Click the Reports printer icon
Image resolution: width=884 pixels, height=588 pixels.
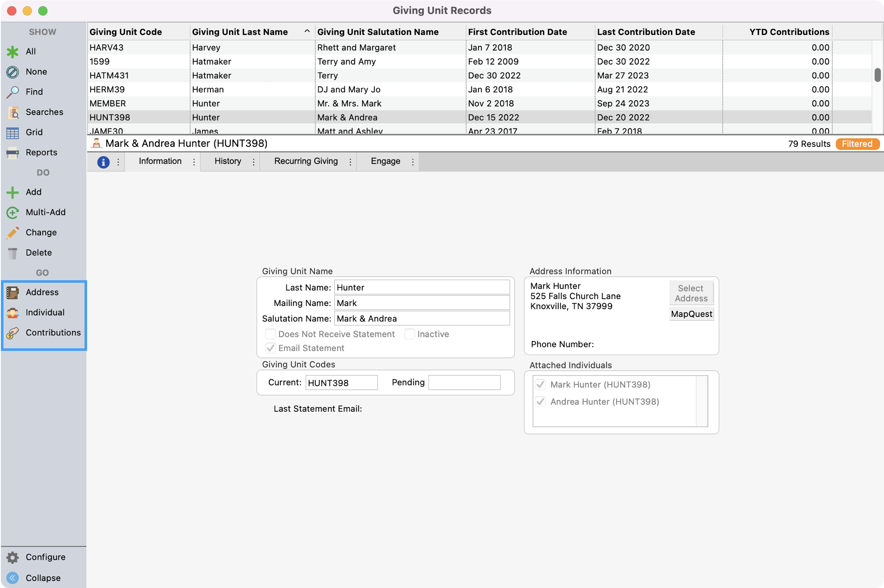click(13, 153)
